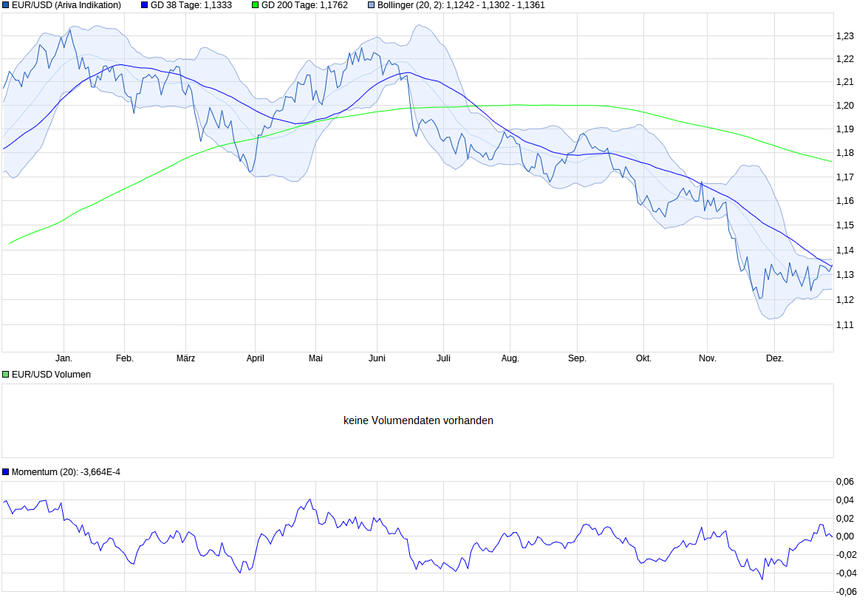Select the GD 38 Tage blue marker
The height and width of the screenshot is (600, 868).
pos(143,5)
